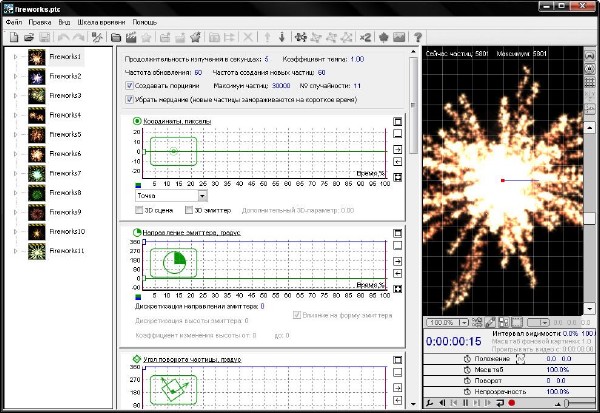The height and width of the screenshot is (413, 600).
Task: Enable the 3D сцена checkbox
Action: tap(139, 210)
